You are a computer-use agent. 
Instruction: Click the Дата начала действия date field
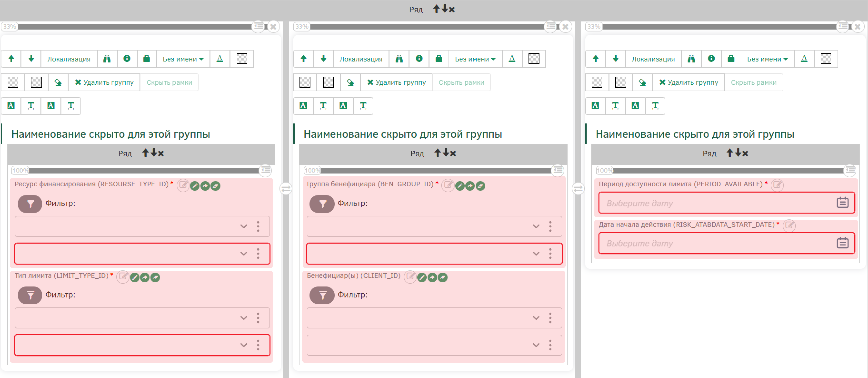coord(727,243)
